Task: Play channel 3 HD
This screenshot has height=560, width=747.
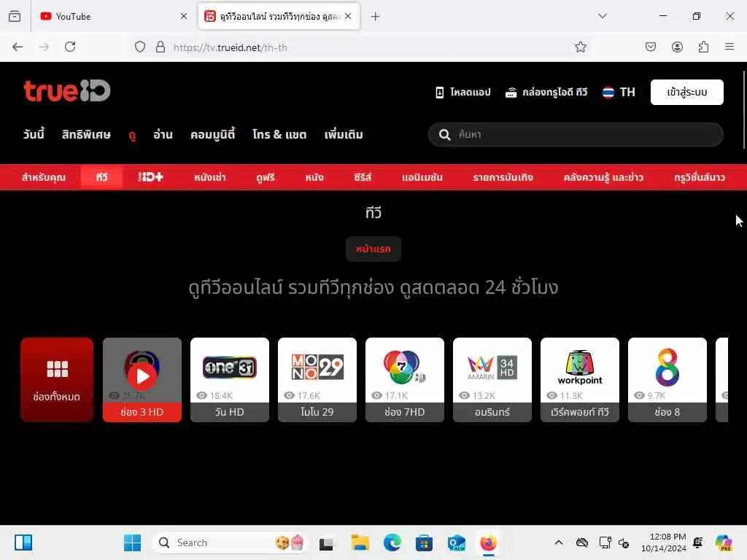Action: (142, 379)
